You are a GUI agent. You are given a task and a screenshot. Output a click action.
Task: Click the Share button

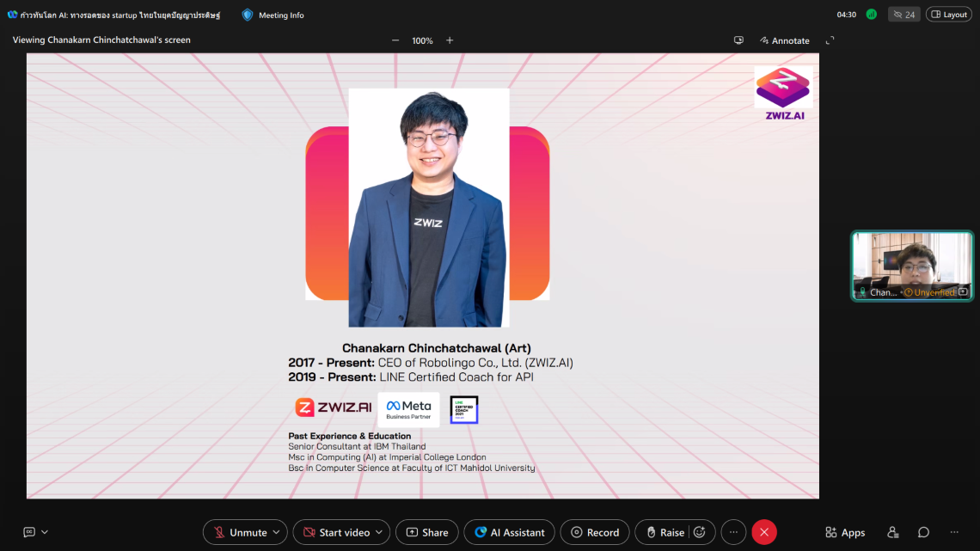point(427,532)
